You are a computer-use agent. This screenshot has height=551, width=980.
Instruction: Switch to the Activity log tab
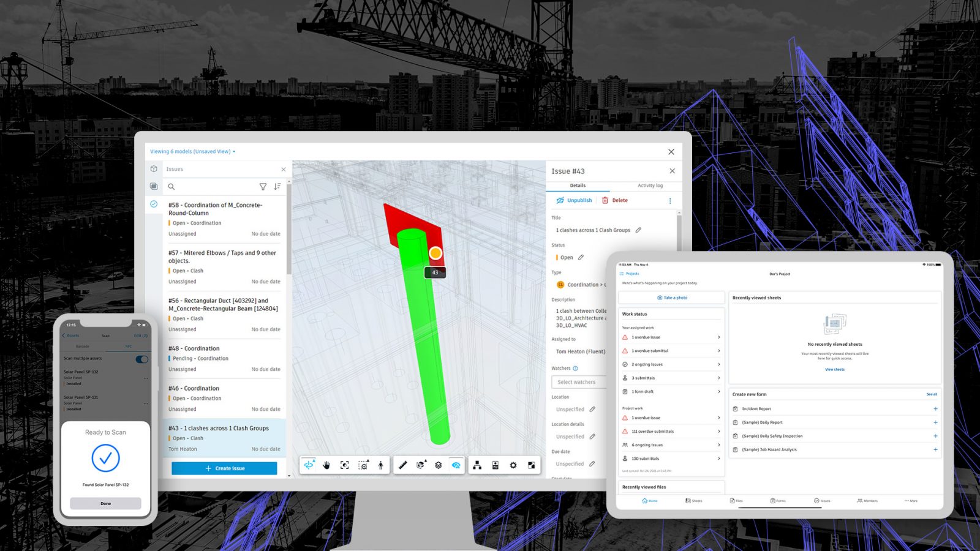click(650, 186)
